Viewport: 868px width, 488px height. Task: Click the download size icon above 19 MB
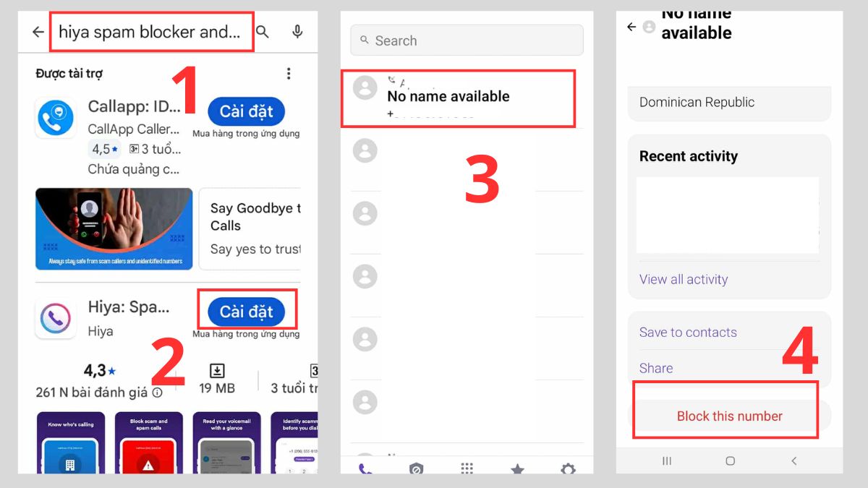click(217, 371)
